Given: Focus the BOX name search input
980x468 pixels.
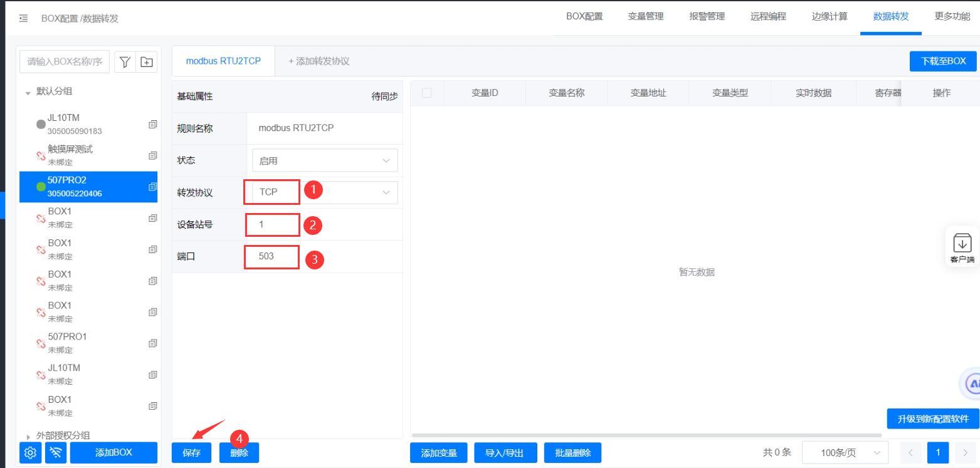Looking at the screenshot, I should [x=65, y=61].
